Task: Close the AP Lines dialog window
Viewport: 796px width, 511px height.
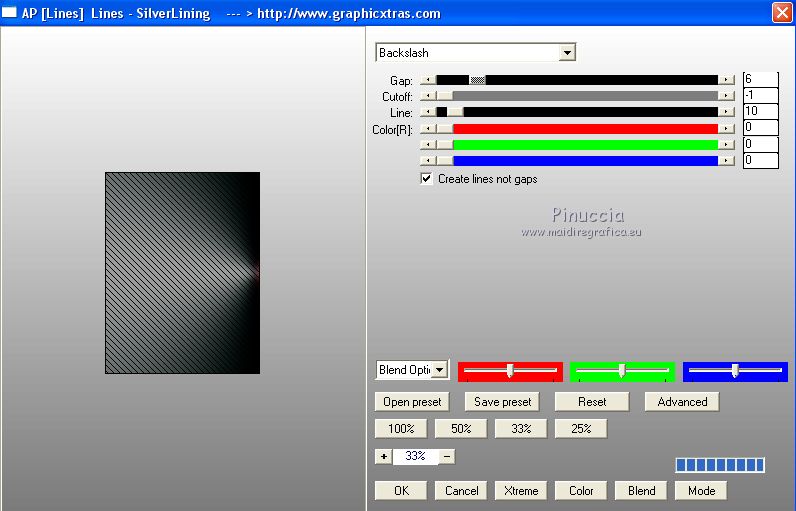Action: [782, 13]
